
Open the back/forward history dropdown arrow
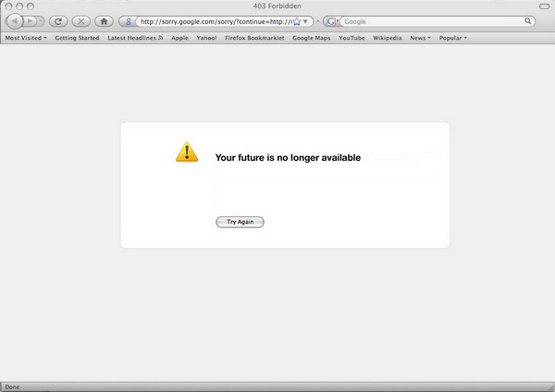[x=41, y=21]
